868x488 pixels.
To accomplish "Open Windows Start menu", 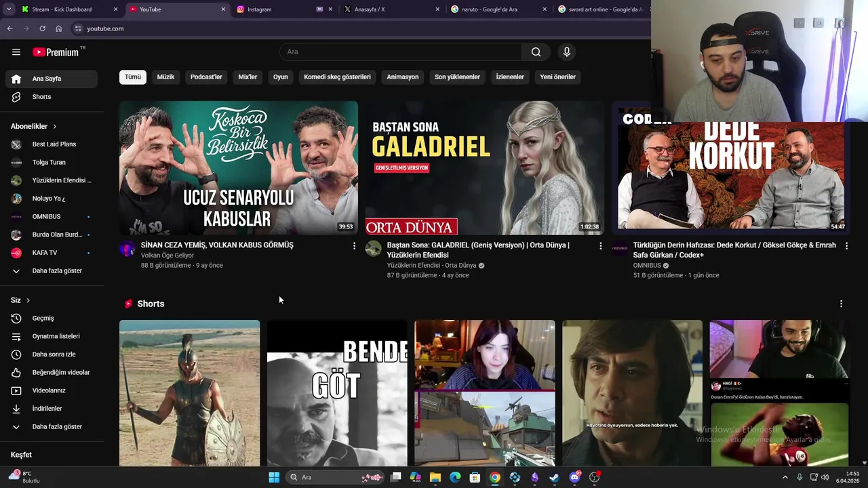I will tap(274, 477).
